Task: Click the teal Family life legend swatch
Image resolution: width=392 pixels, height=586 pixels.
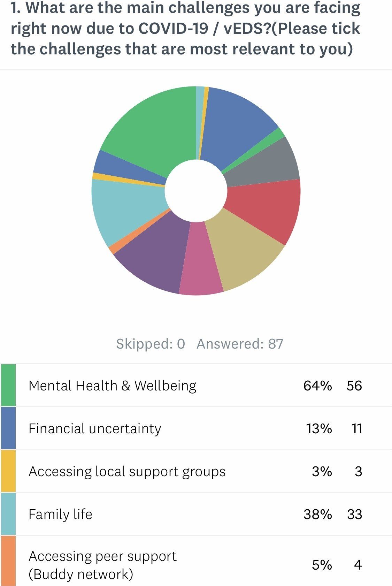Action: (x=8, y=514)
